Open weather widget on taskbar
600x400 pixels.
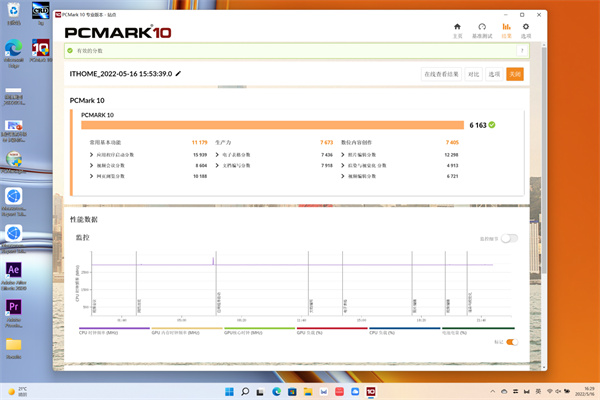point(17,392)
